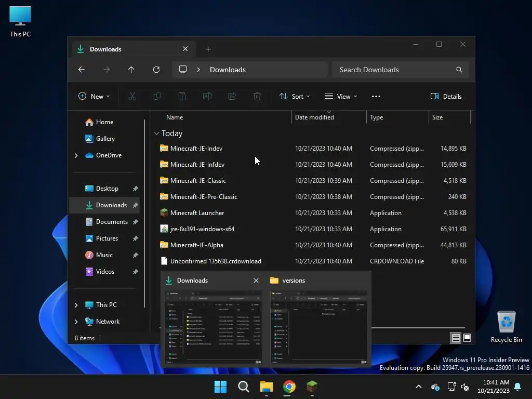Switch to large thumbnails view icon in status bar
The width and height of the screenshot is (532, 399).
467,338
